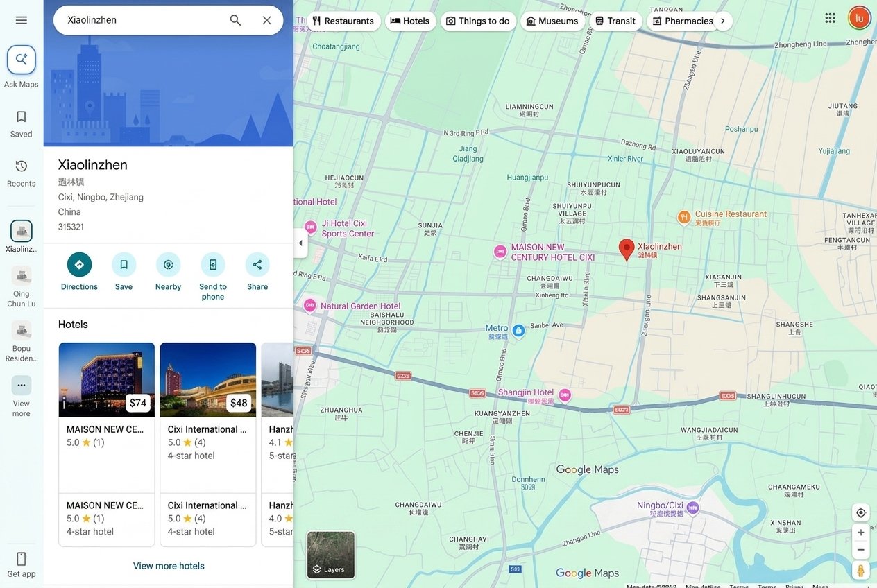Filter map by Hotels chip
The width and height of the screenshot is (877, 588).
click(410, 21)
